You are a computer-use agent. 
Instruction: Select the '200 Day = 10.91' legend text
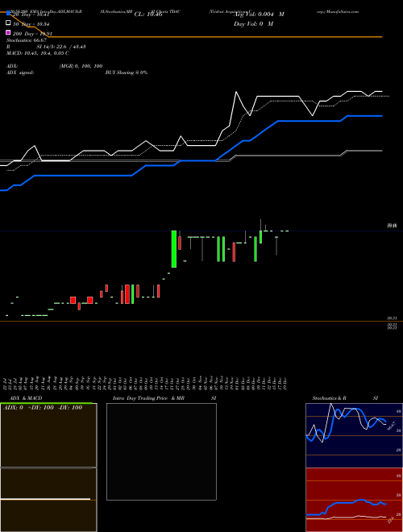point(32,34)
